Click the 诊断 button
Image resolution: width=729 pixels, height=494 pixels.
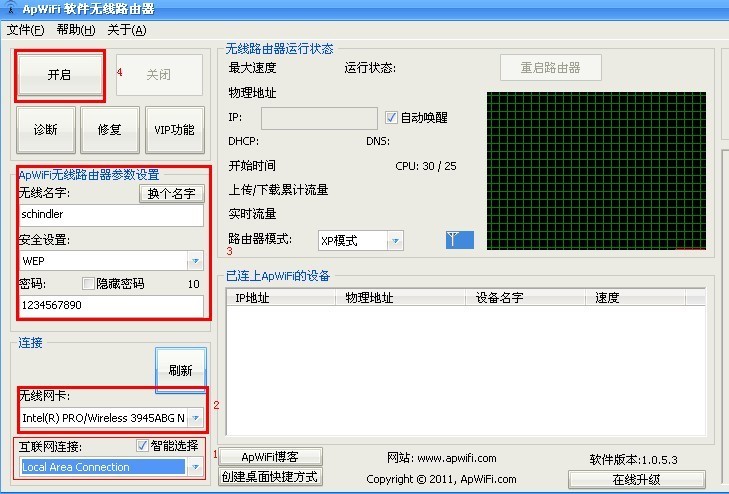tap(46, 130)
